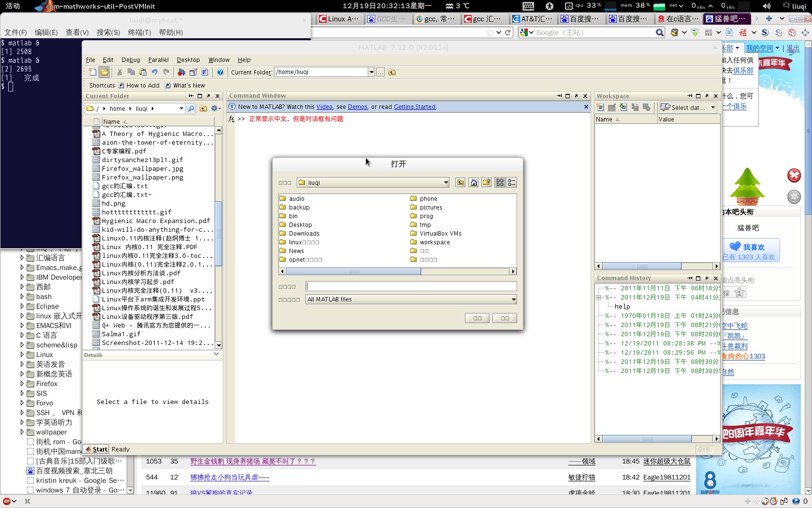812x508 pixels.
Task: Click the browse-for-folder ellipsis button
Action: tap(381, 72)
